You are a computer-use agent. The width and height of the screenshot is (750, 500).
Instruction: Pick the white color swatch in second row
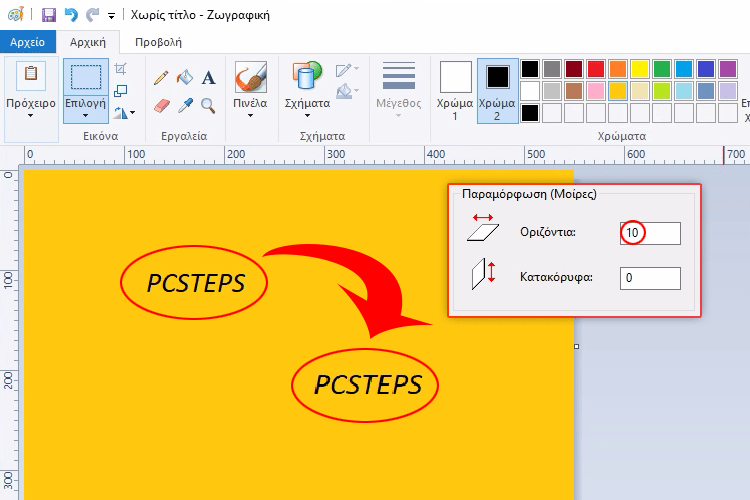click(529, 91)
